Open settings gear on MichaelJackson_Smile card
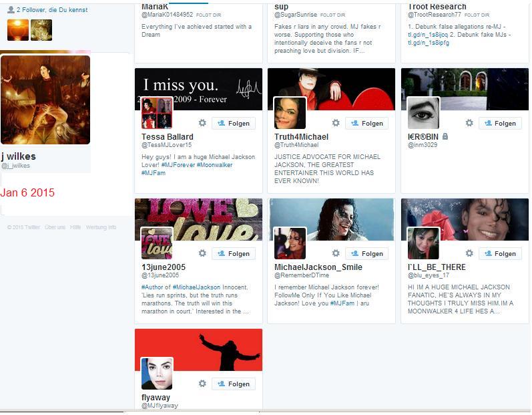The image size is (532, 415). (336, 253)
